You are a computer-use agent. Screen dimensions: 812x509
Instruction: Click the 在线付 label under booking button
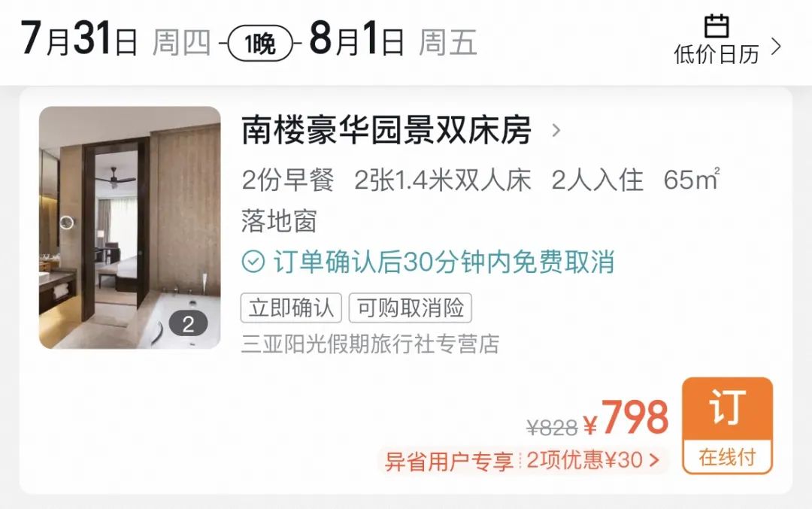click(x=728, y=457)
